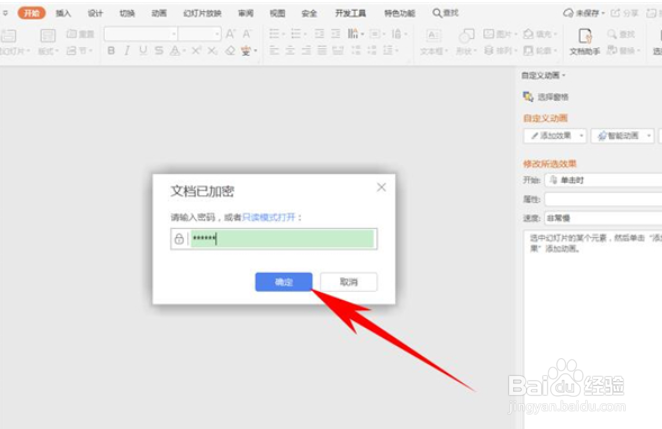The height and width of the screenshot is (429, 662).
Task: Open the 填充 fill dropdown
Action: (x=540, y=34)
